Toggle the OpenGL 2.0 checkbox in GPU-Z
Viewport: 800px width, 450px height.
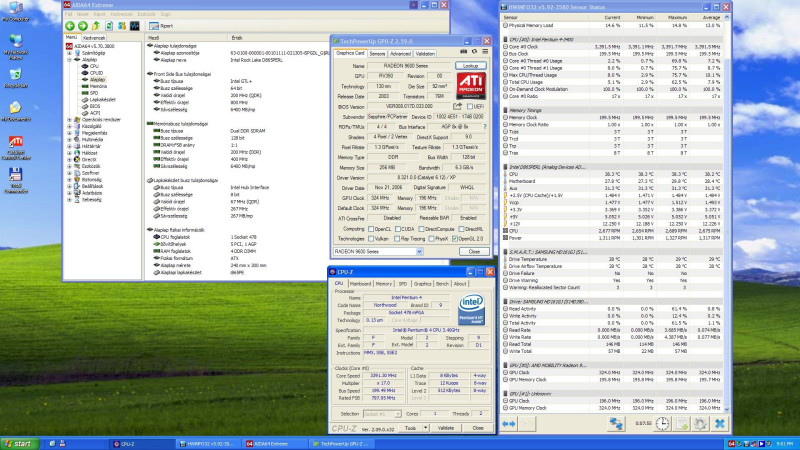click(455, 239)
